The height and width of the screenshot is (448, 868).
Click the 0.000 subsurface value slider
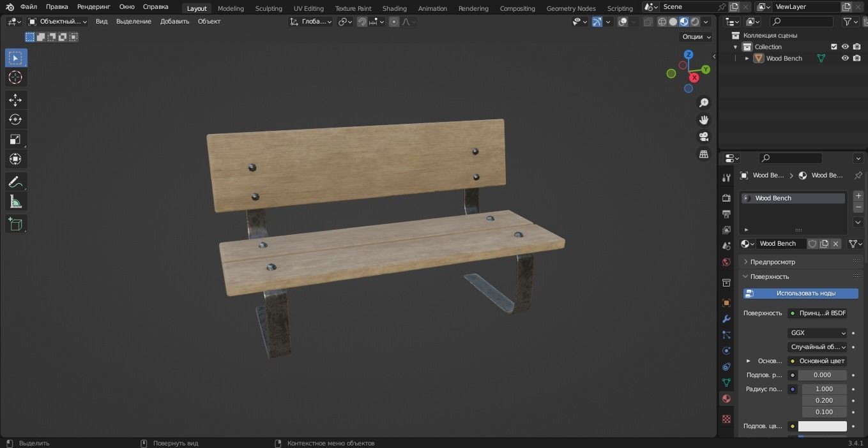click(x=823, y=375)
